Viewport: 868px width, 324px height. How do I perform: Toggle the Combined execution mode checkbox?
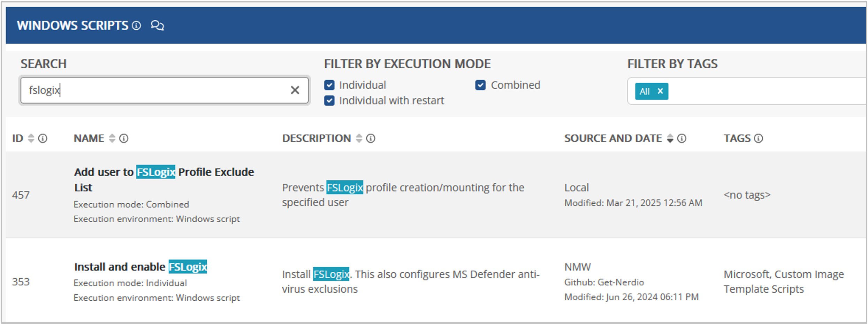point(480,85)
